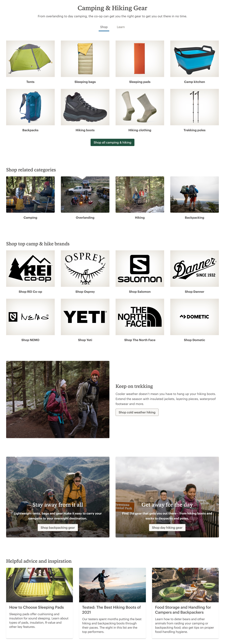This screenshot has width=225, height=644.
Task: Open the Salomon brand logo
Action: click(140, 269)
